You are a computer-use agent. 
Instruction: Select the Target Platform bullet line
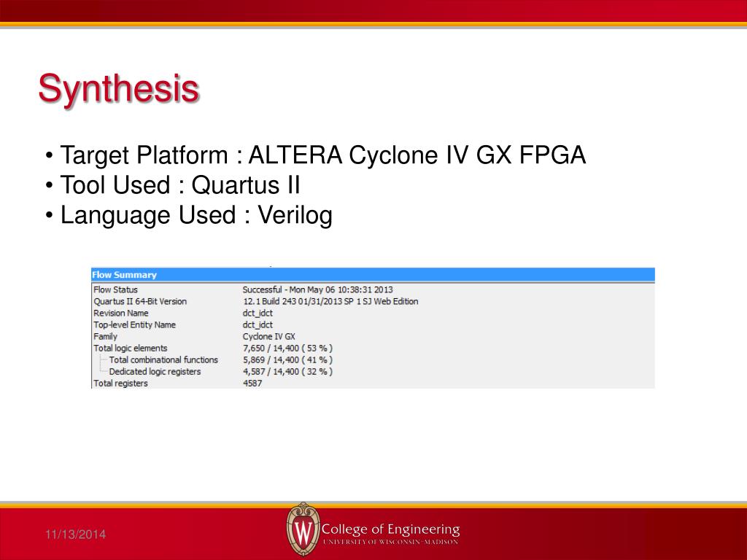coord(316,155)
